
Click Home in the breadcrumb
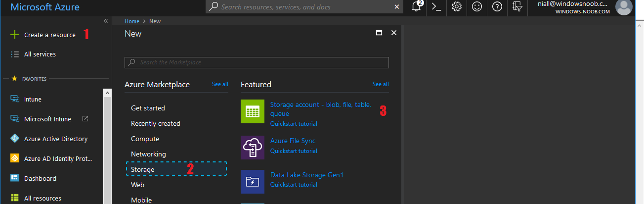point(132,21)
